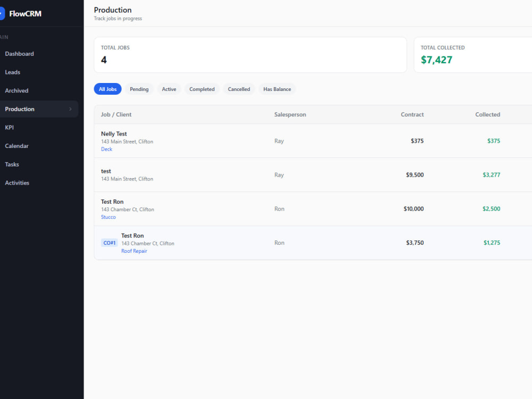Click the FlowCRM logo icon
The height and width of the screenshot is (399, 532).
point(2,14)
